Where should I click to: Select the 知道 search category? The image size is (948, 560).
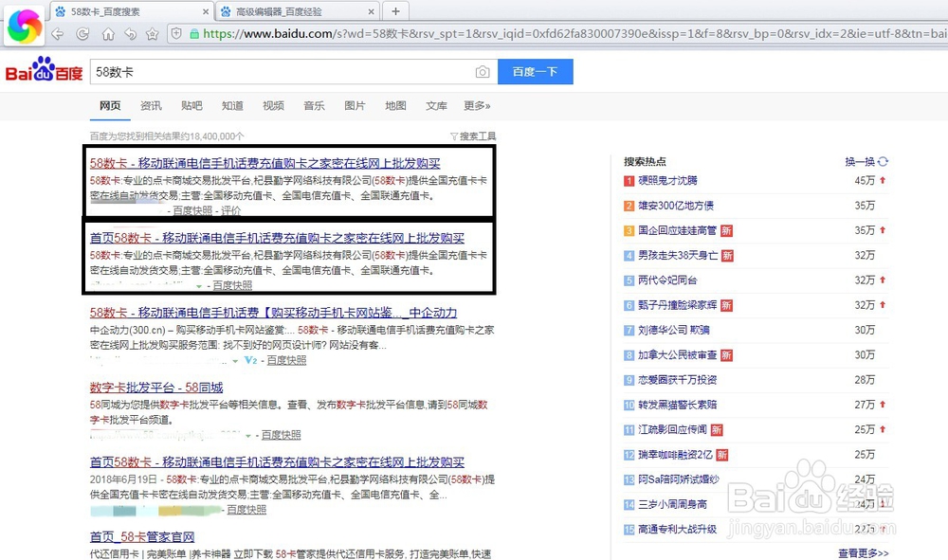(232, 106)
